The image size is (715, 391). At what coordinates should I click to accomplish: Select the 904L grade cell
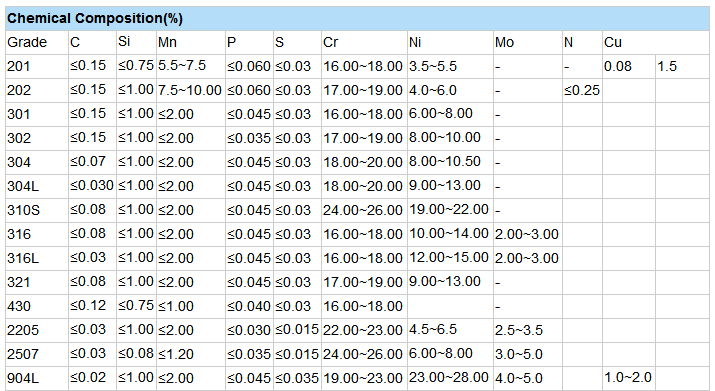[x=37, y=378]
